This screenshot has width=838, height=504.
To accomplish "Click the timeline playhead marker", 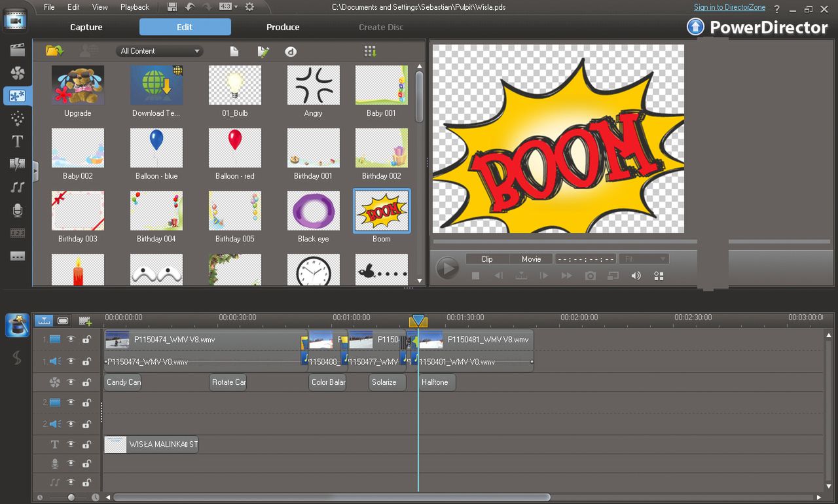I will 418,321.
